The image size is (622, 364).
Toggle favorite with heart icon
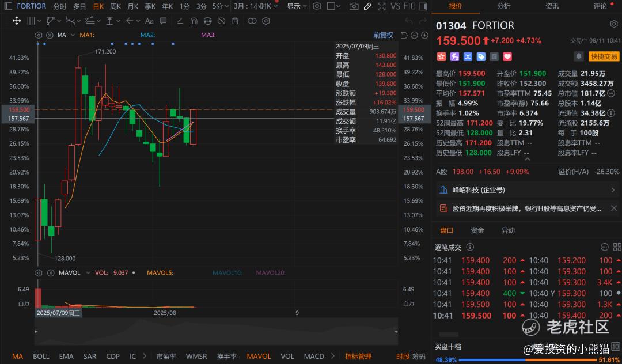[507, 56]
